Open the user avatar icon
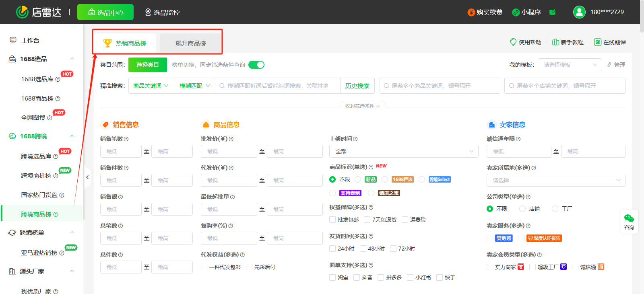The height and width of the screenshot is (294, 644). [x=579, y=12]
